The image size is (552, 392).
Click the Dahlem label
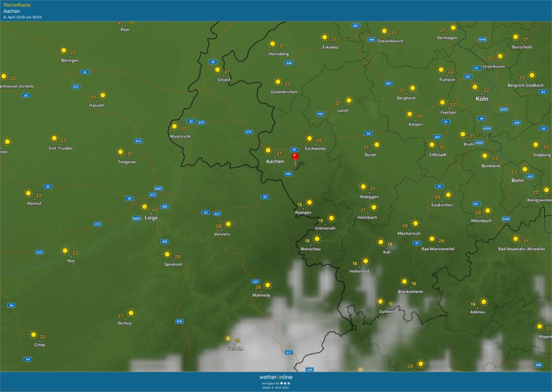(386, 312)
